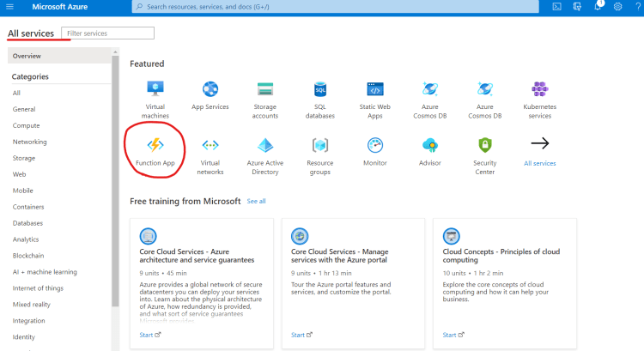Select Internet of things category

(x=38, y=288)
